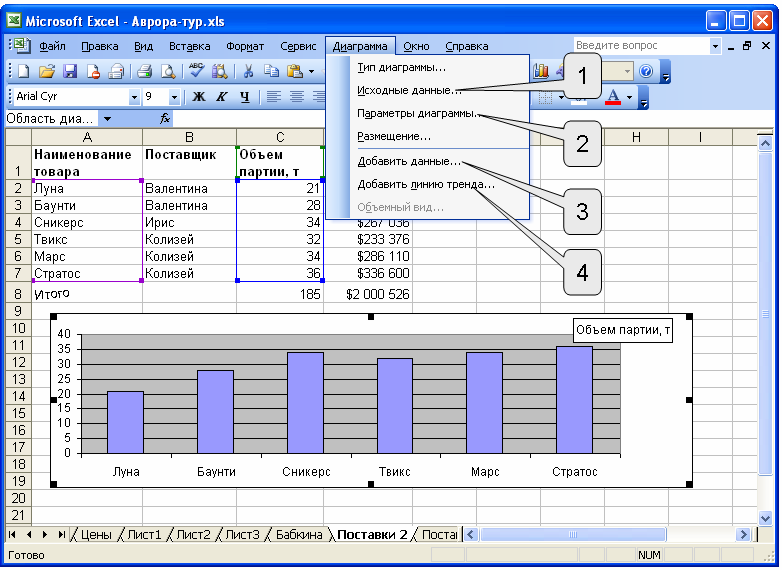Open Excel Help question mark icon
This screenshot has width=783, height=571.
[646, 71]
